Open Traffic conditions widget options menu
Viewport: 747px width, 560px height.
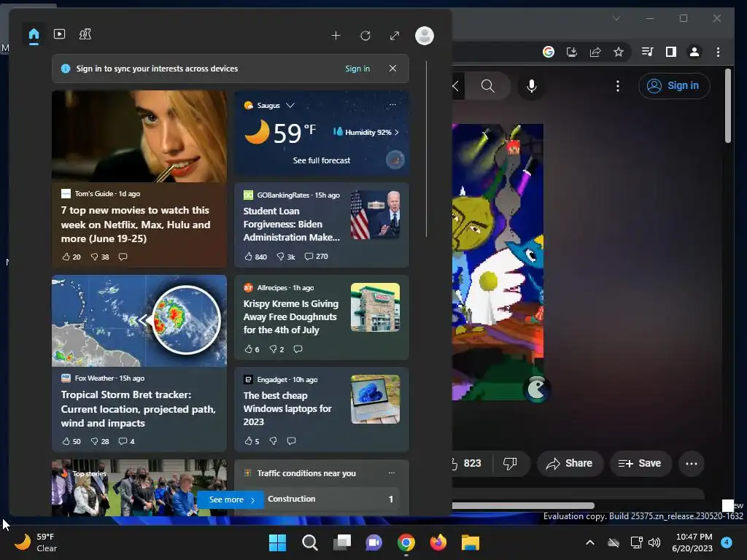click(x=392, y=472)
